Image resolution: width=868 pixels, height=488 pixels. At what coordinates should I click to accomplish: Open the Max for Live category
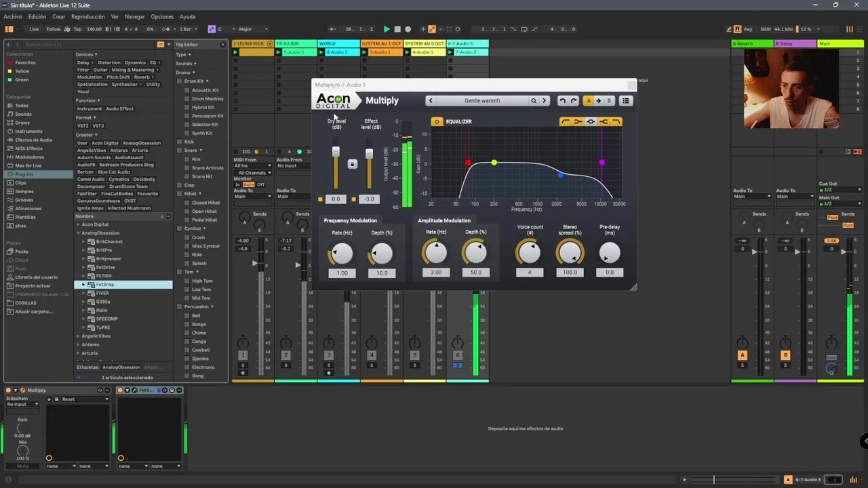tap(28, 165)
